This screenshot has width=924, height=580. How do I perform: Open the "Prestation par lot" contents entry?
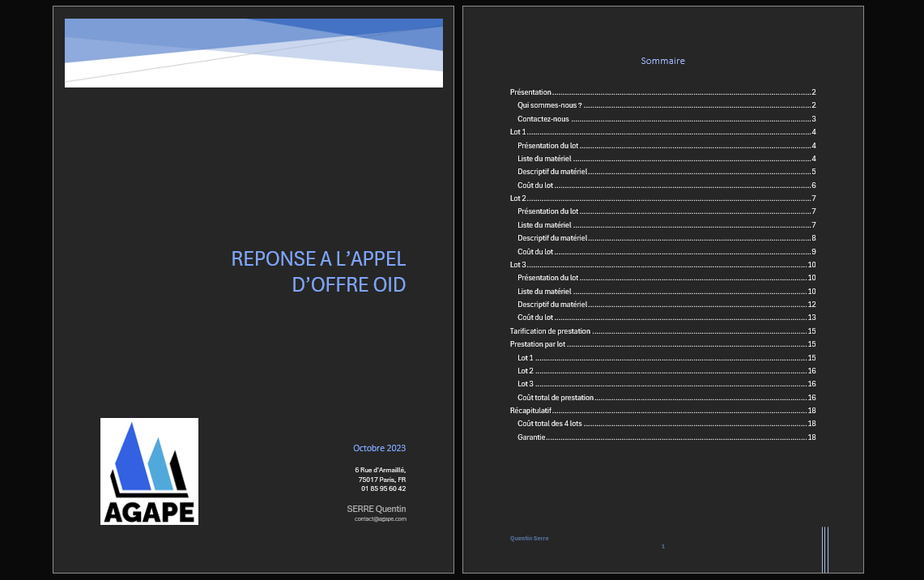pyautogui.click(x=538, y=344)
